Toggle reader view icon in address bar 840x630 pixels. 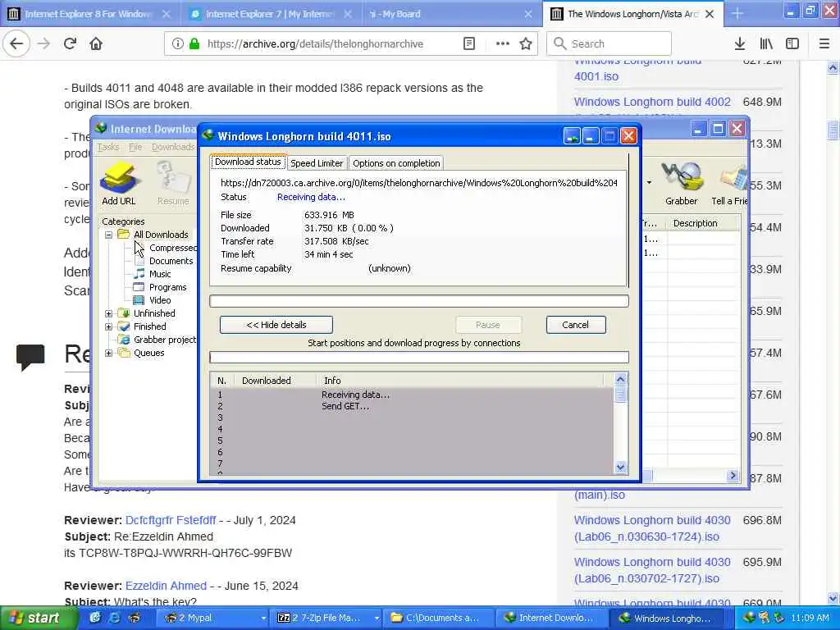(x=468, y=43)
